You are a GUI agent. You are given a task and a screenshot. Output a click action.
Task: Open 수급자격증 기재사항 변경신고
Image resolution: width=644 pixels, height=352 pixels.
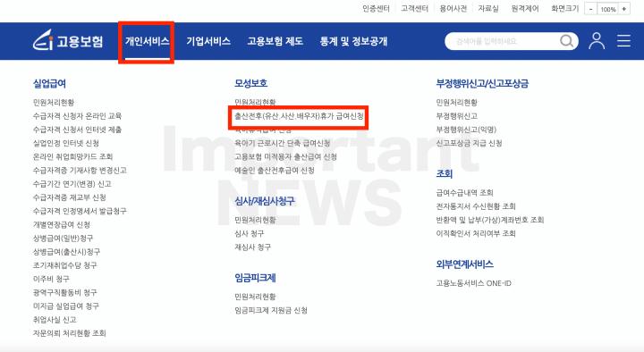[80, 171]
